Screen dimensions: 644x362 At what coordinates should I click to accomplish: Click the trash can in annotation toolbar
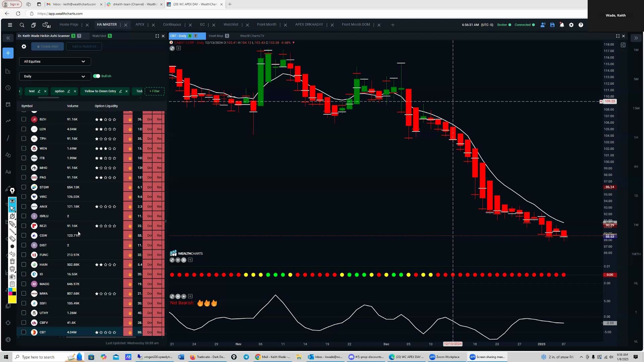coord(12,261)
